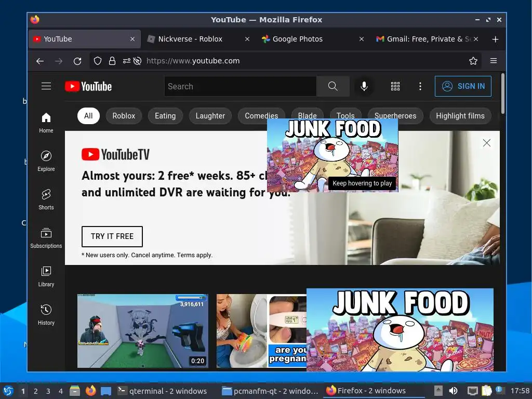This screenshot has height=399, width=532.
Task: Open Subscriptions in sidebar
Action: coord(46,238)
